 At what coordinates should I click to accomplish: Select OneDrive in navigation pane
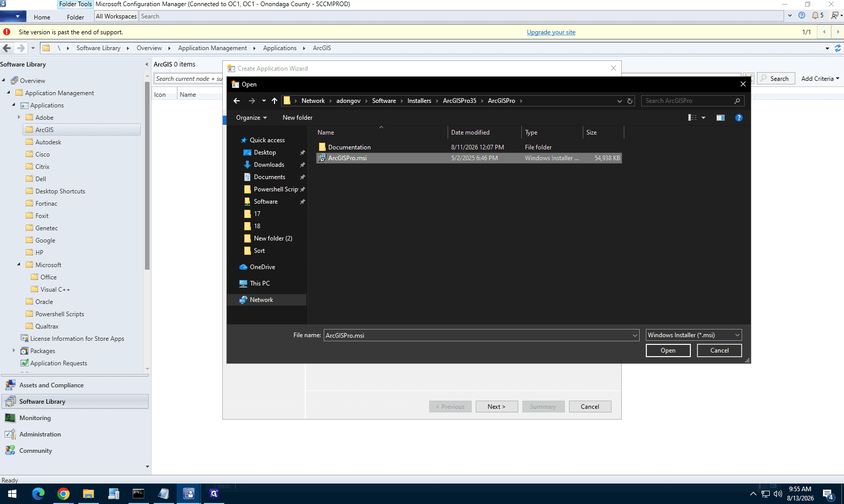click(x=262, y=267)
